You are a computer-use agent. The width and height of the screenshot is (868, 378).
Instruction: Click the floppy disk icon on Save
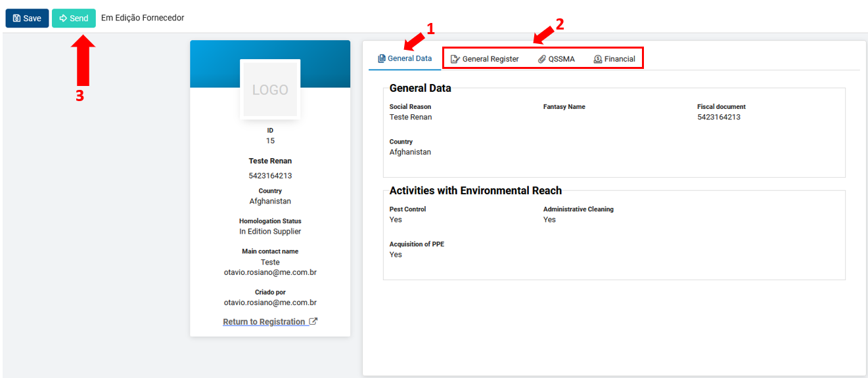click(x=16, y=18)
